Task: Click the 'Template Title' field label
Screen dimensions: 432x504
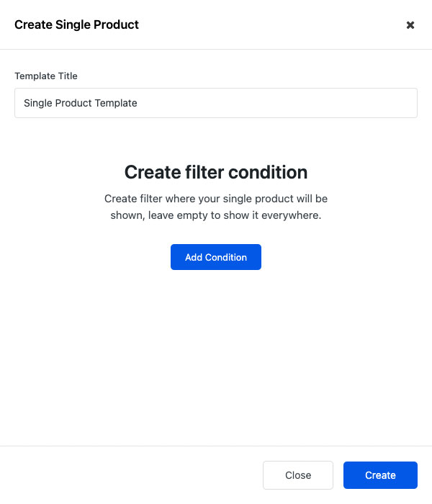Action: point(46,76)
